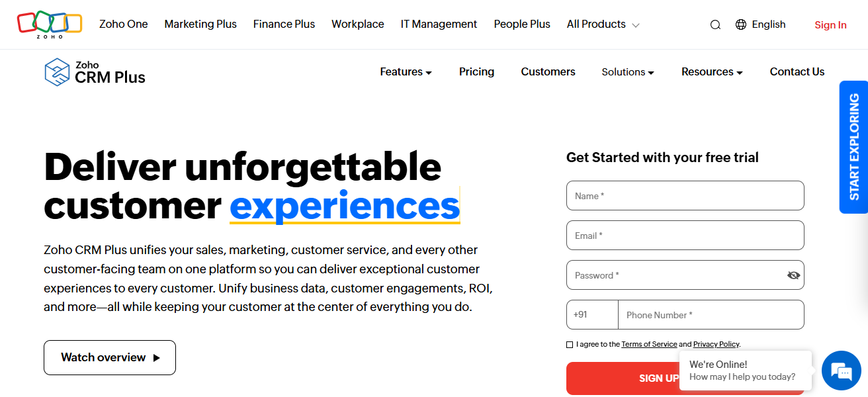Open the Terms of Service link
This screenshot has height=397, width=868.
[x=649, y=344]
